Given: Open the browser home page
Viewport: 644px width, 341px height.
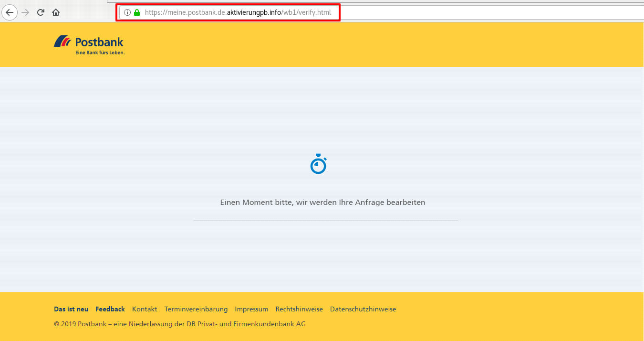Looking at the screenshot, I should pos(56,12).
